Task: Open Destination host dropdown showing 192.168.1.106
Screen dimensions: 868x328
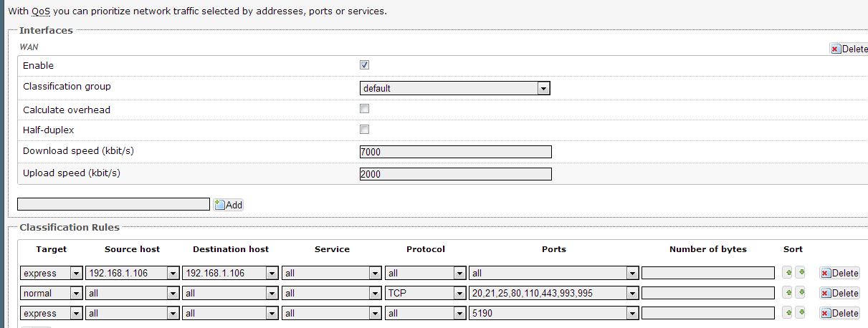Action: point(231,273)
